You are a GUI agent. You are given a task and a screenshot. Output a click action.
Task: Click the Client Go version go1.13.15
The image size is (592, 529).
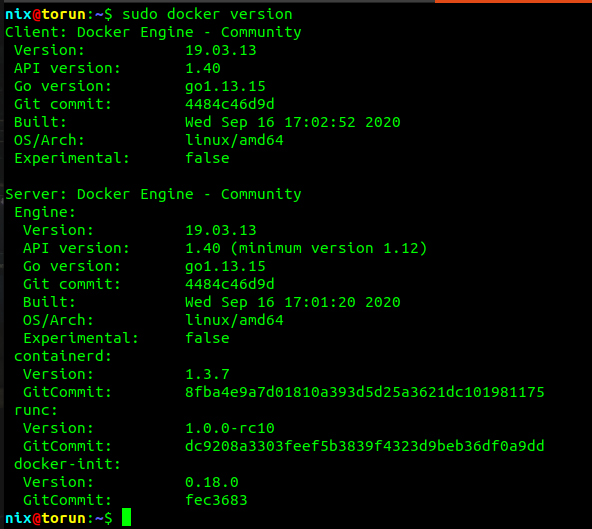click(x=225, y=86)
